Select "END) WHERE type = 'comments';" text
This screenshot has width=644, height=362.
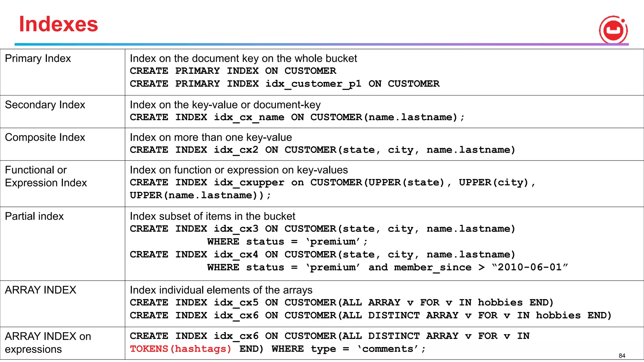332,349
